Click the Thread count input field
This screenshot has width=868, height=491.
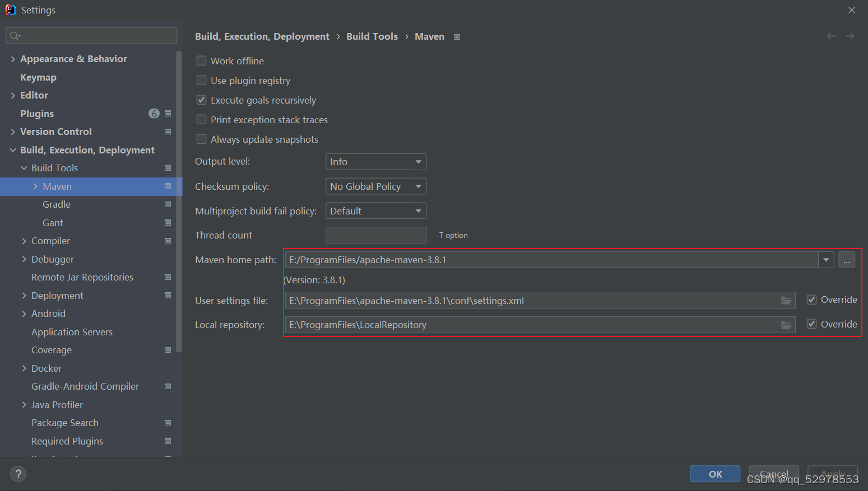pos(376,235)
